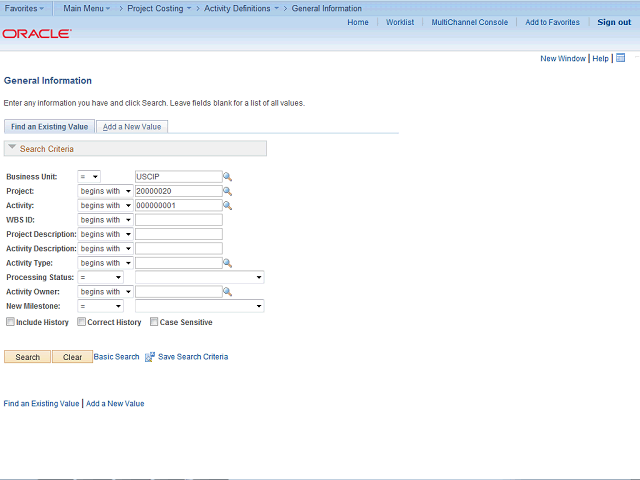This screenshot has width=640, height=480.
Task: Click the Save Search Criteria icon
Action: pyautogui.click(x=150, y=357)
